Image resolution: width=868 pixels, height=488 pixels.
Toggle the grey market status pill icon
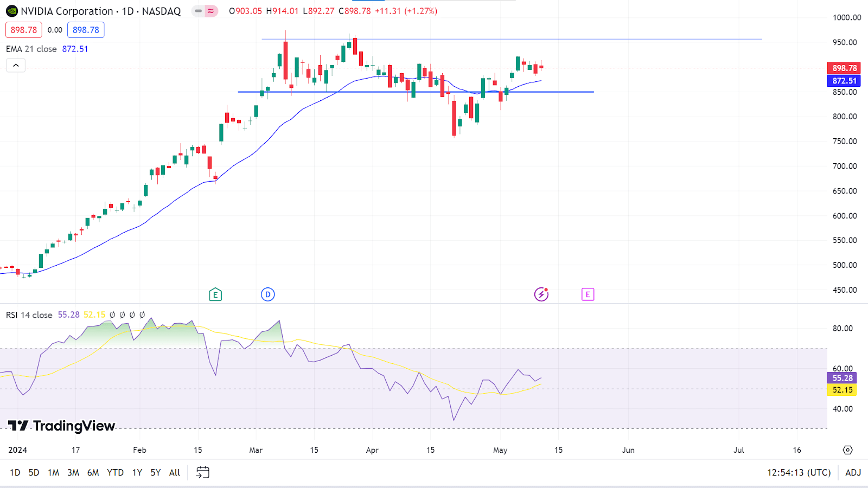point(198,11)
